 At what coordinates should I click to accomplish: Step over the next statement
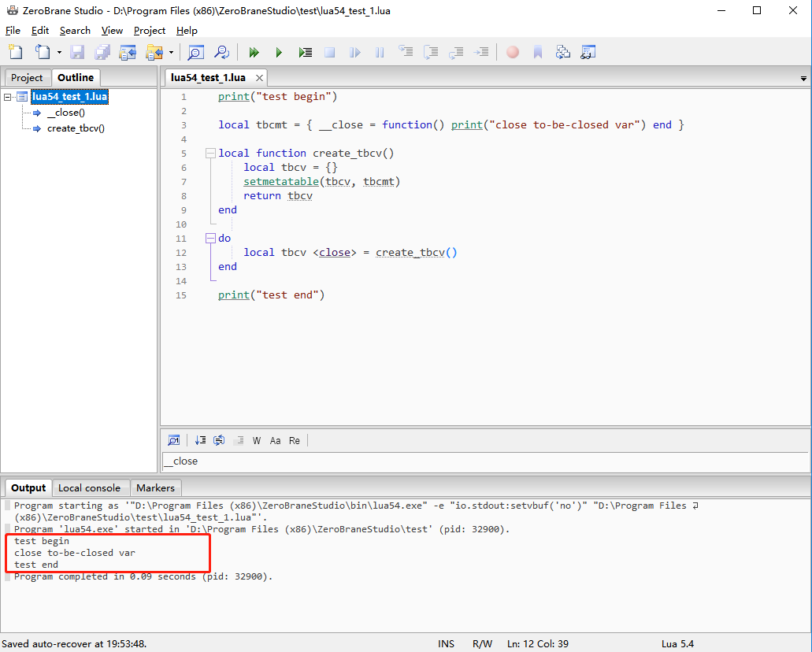431,51
